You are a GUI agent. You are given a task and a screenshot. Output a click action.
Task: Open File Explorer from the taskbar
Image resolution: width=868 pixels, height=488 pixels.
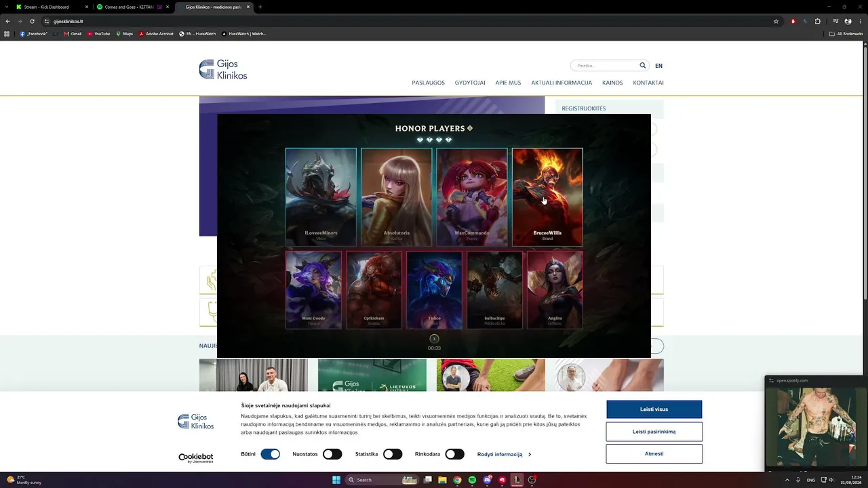[x=442, y=480]
